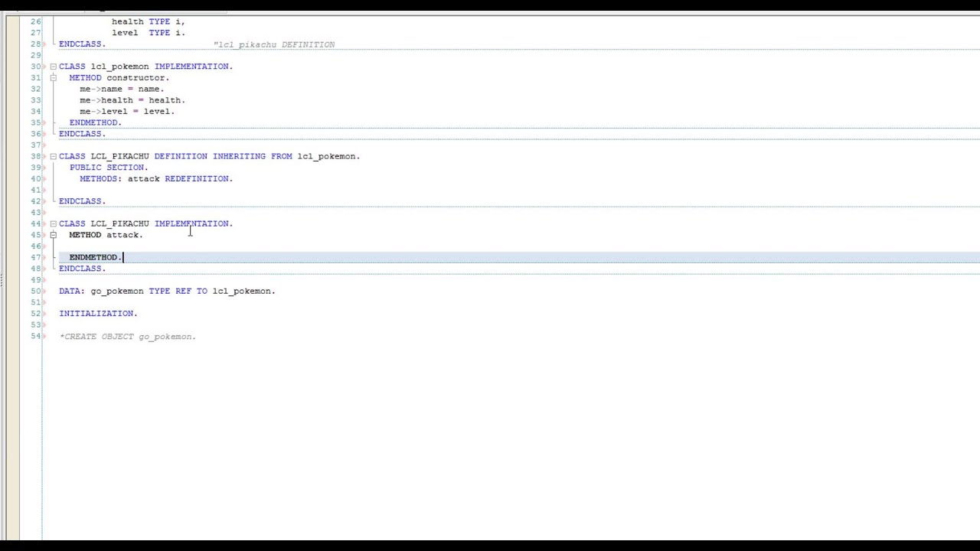The image size is (980, 551).
Task: Click the 'me->level = level.' line
Action: [x=127, y=111]
